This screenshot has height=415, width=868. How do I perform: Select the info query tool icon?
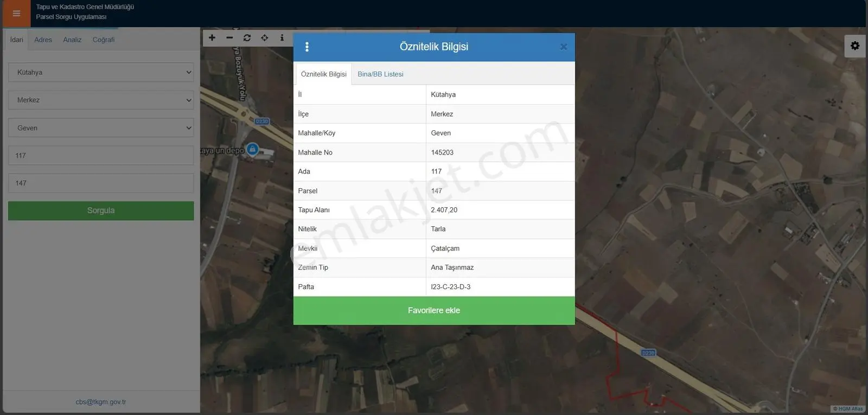[x=282, y=38]
